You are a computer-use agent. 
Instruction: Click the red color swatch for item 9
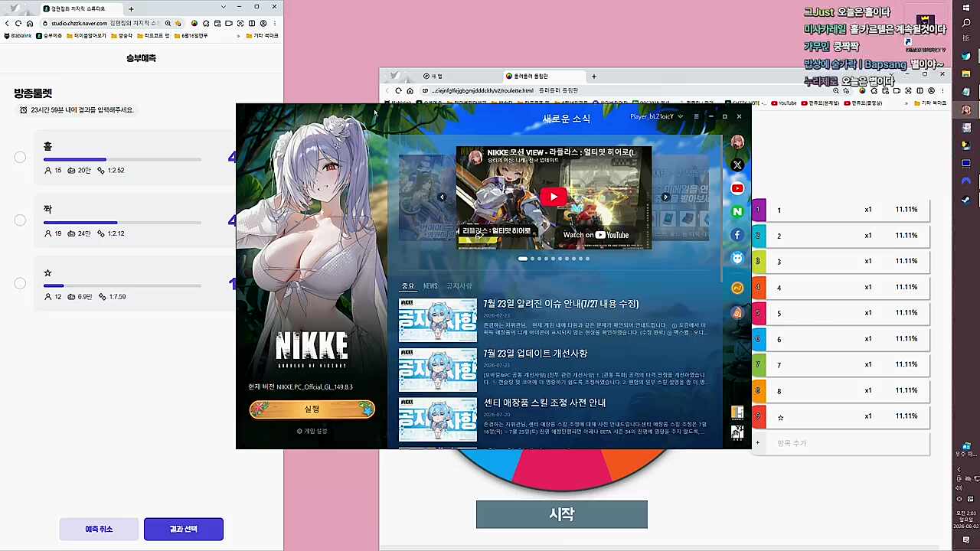coord(758,416)
